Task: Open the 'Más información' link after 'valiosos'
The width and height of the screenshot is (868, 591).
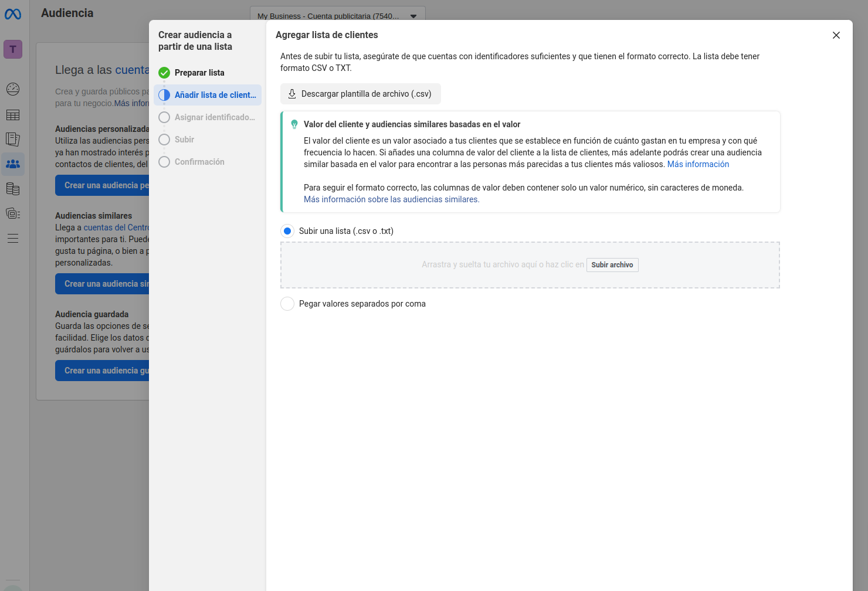Action: click(x=698, y=164)
